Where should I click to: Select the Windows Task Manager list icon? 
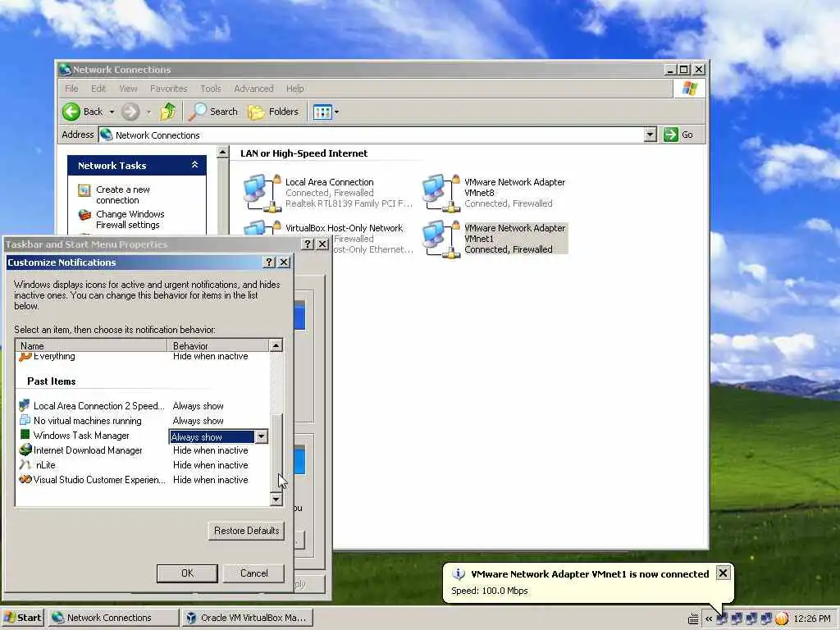[25, 435]
